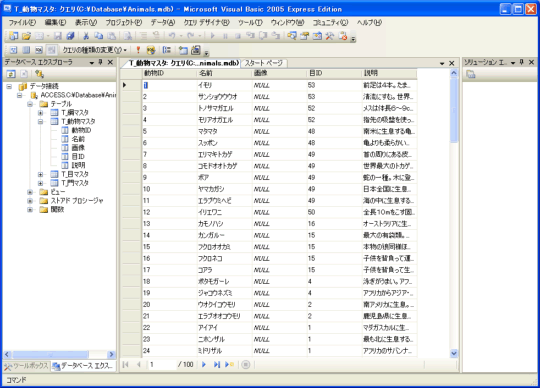The image size is (540, 388).
Task: Select the データベース エクスプローラ bottom tab
Action: click(x=82, y=366)
